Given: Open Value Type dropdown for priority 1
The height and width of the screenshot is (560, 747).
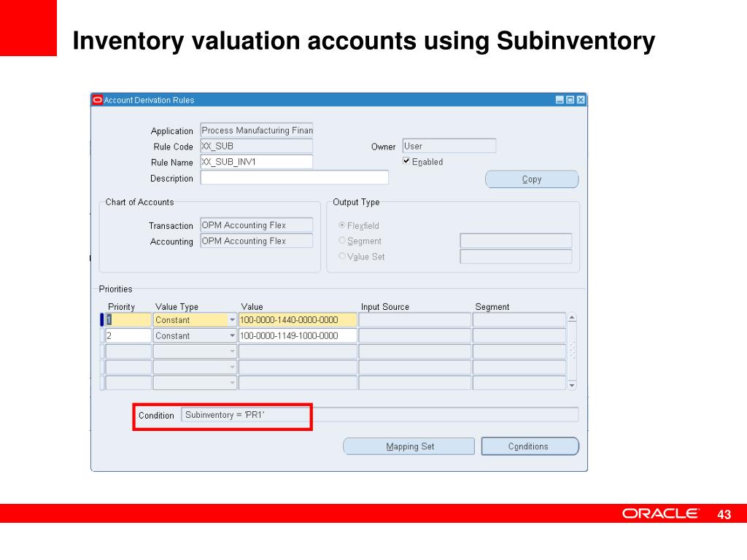Looking at the screenshot, I should 232,320.
